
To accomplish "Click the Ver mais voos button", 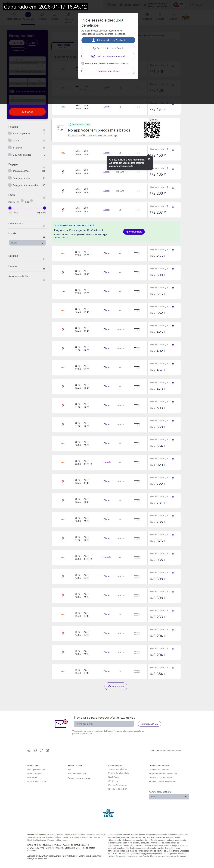I will (116, 686).
